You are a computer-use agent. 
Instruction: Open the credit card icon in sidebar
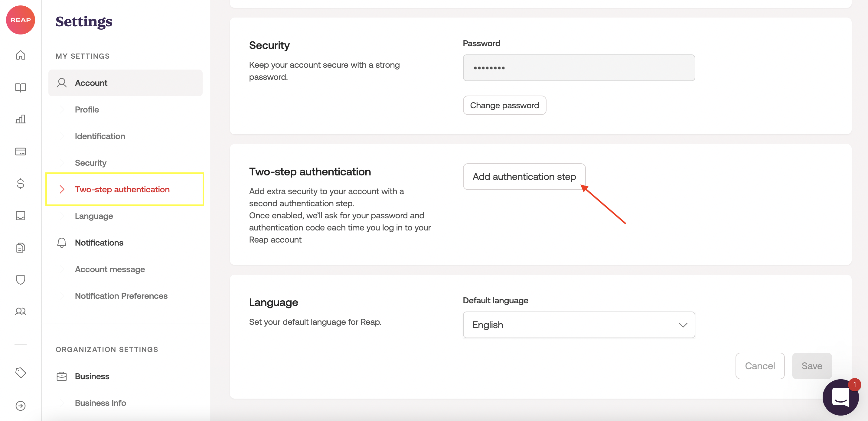pyautogui.click(x=21, y=151)
